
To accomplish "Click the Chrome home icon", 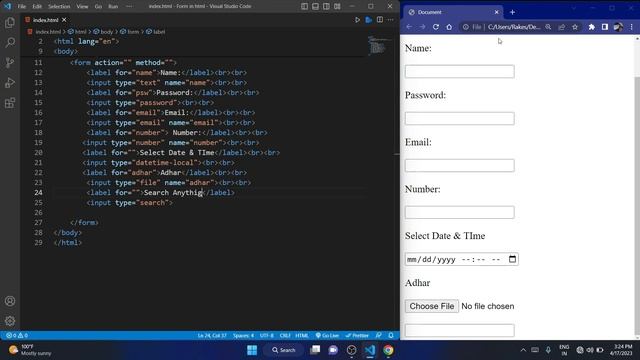I will (x=449, y=27).
